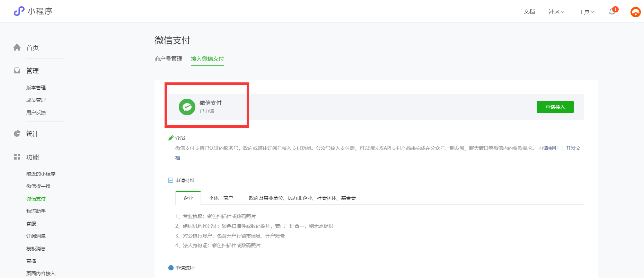Open 版本管理 in the sidebar
644x278 pixels.
click(36, 88)
